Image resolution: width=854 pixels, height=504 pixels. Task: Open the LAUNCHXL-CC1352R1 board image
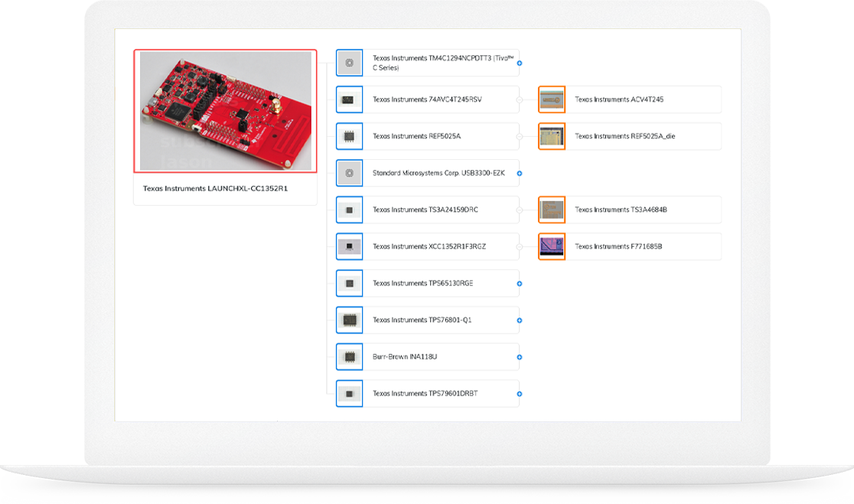[x=225, y=111]
